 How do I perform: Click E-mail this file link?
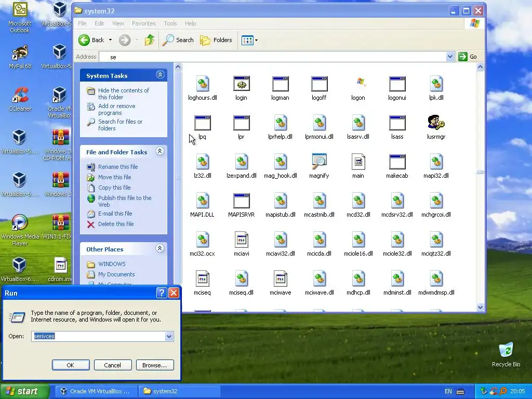point(115,214)
